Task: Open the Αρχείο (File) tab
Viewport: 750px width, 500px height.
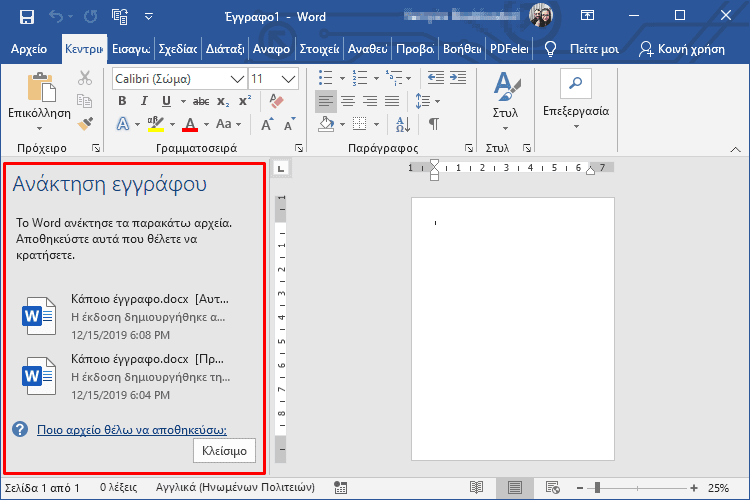Action: click(29, 49)
